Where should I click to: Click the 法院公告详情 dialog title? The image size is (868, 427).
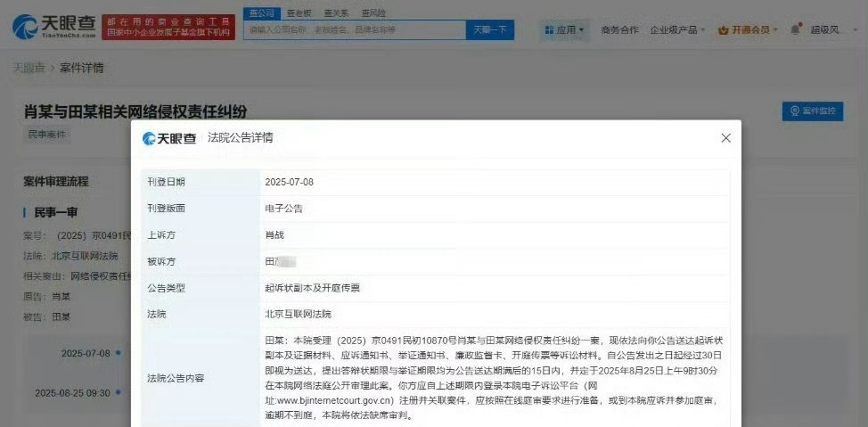point(240,138)
